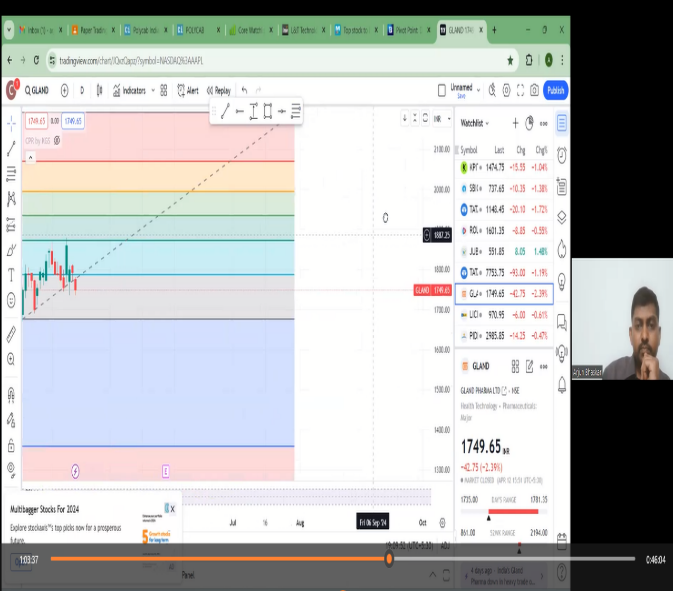
Task: Click the Publish button
Action: pyautogui.click(x=556, y=91)
